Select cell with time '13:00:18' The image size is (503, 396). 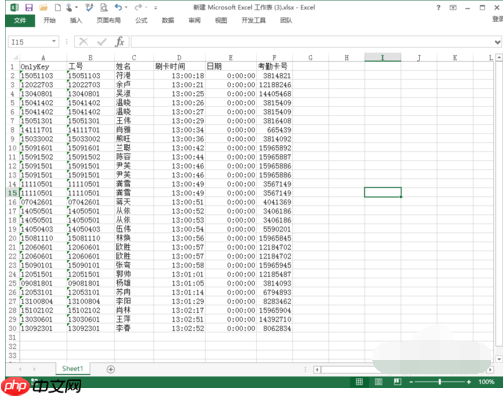tap(179, 76)
